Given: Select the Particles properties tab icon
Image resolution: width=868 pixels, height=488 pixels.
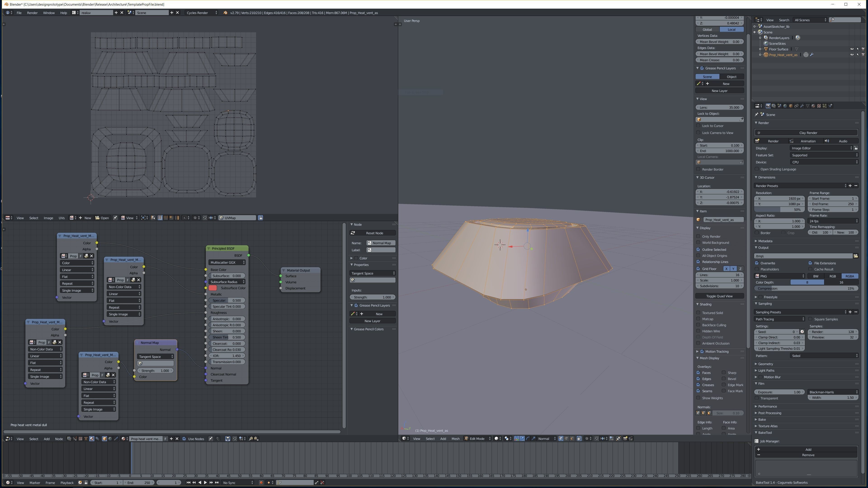Looking at the screenshot, I should pyautogui.click(x=825, y=106).
